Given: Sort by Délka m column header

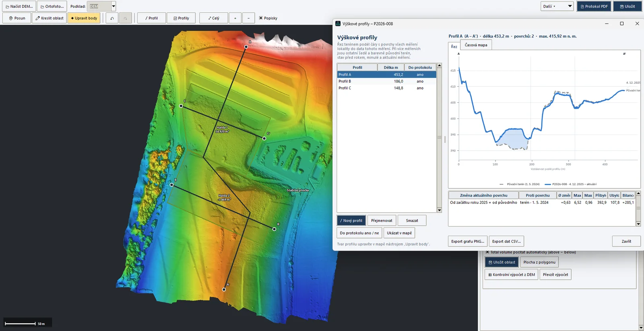Looking at the screenshot, I should click(x=391, y=68).
